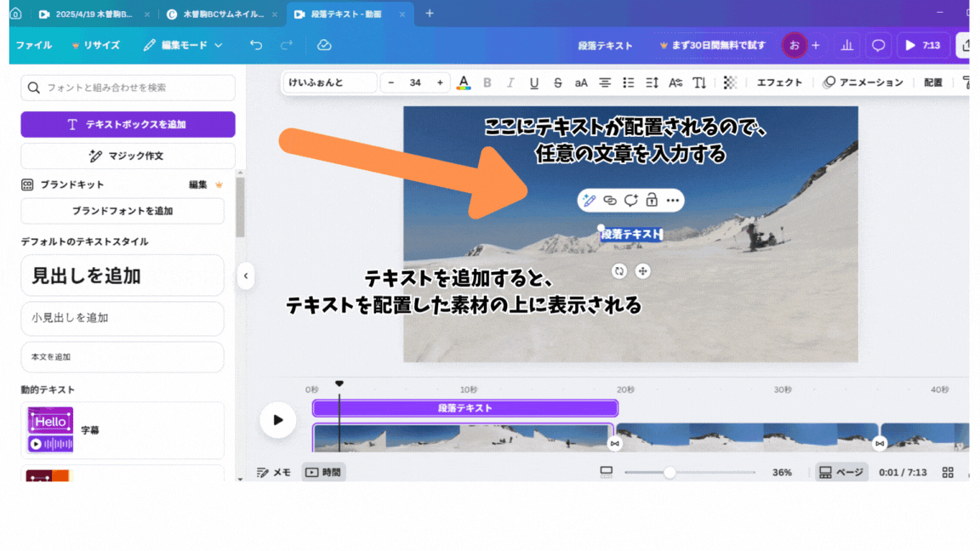This screenshot has height=551, width=980.
Task: Toggle bold formatting
Action: coord(487,82)
